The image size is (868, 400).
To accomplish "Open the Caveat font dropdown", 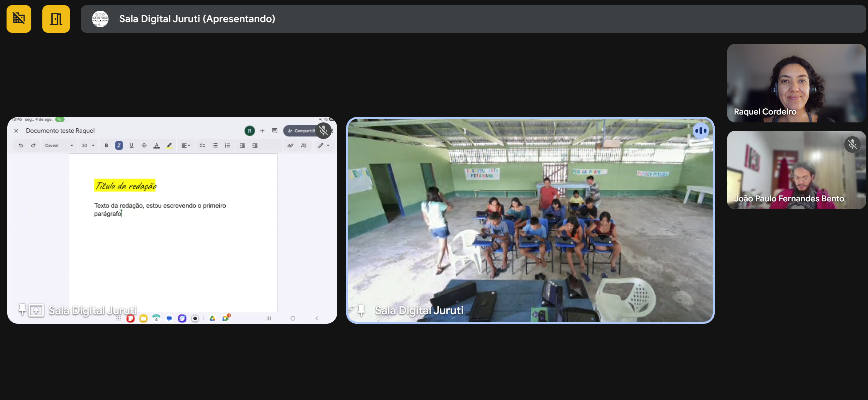I will coord(59,146).
